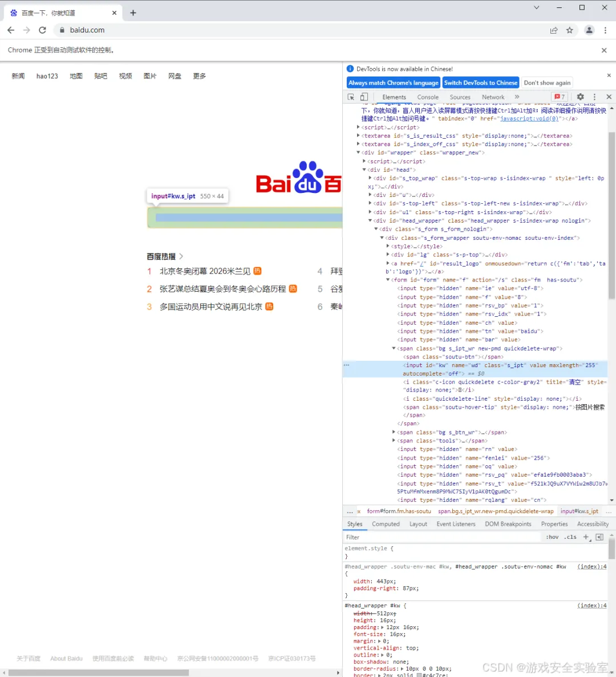This screenshot has height=677, width=616.
Task: Expand the padding shorthand triangle in styles
Action: [382, 627]
